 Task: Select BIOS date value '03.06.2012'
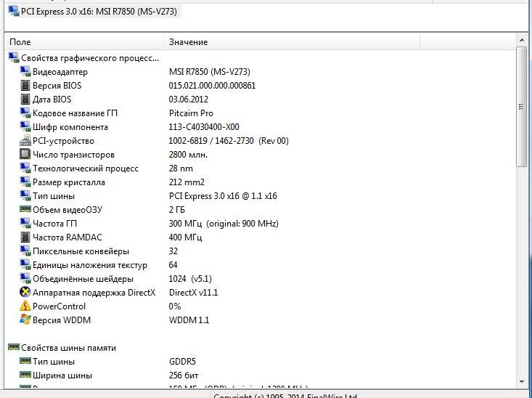coord(188,99)
